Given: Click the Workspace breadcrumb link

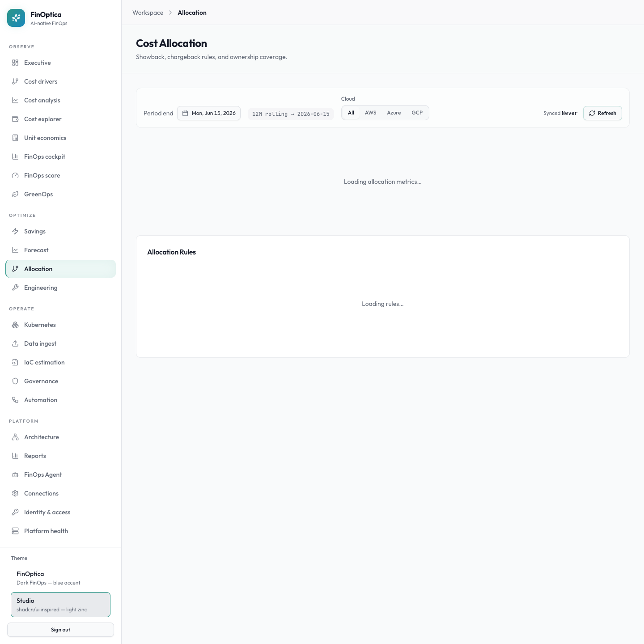Looking at the screenshot, I should 148,13.
